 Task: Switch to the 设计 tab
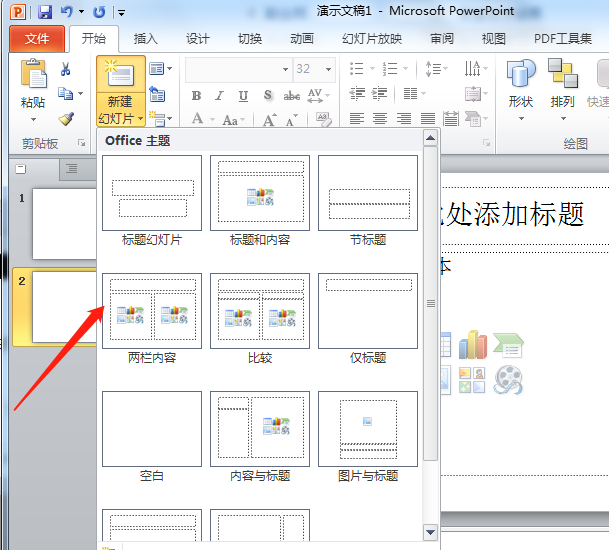coord(197,38)
